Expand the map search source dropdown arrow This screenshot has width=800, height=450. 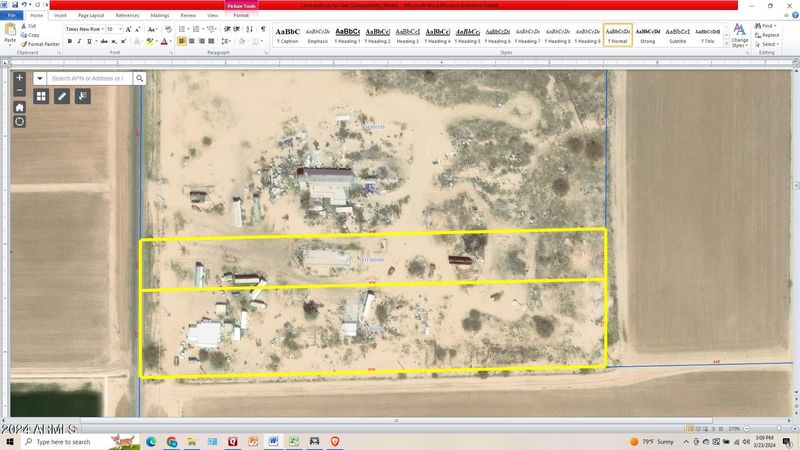[40, 78]
